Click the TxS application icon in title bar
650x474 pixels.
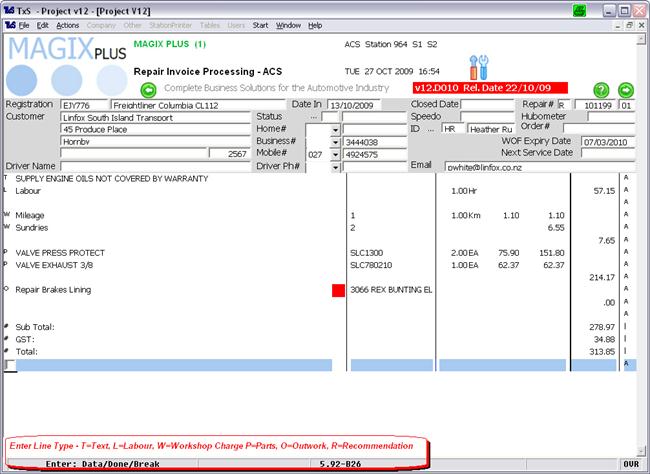[x=9, y=9]
